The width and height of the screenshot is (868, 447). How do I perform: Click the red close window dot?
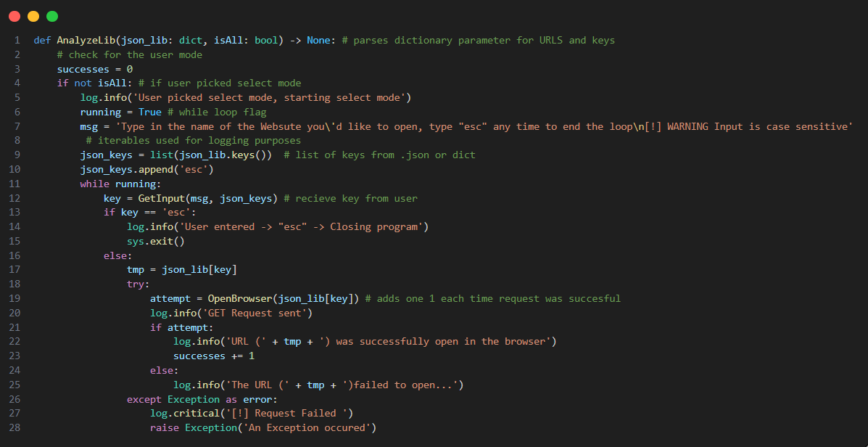coord(15,16)
